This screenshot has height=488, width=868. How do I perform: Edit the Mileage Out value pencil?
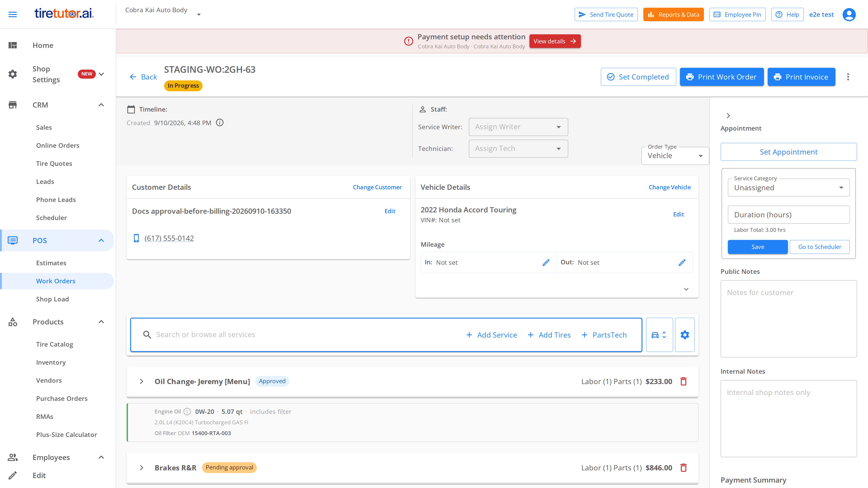682,262
